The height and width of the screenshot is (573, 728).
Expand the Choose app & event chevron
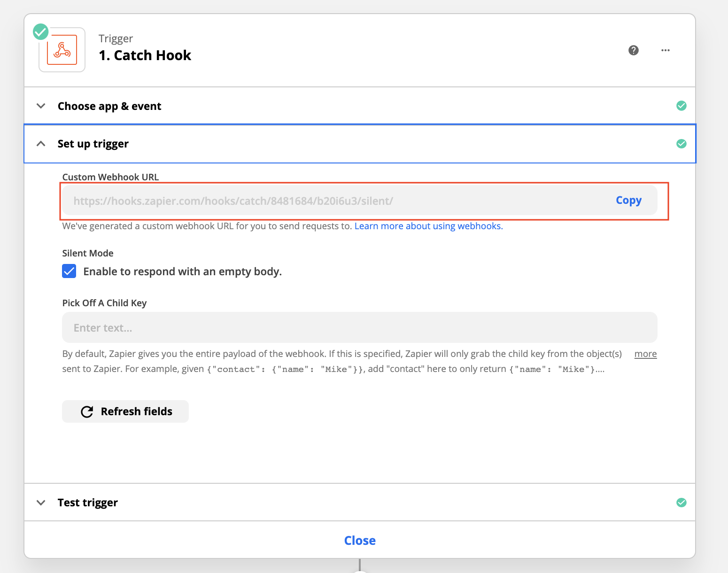coord(41,106)
